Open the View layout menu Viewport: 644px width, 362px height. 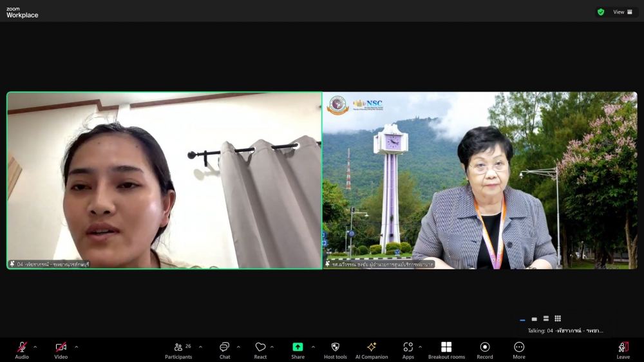tap(622, 12)
